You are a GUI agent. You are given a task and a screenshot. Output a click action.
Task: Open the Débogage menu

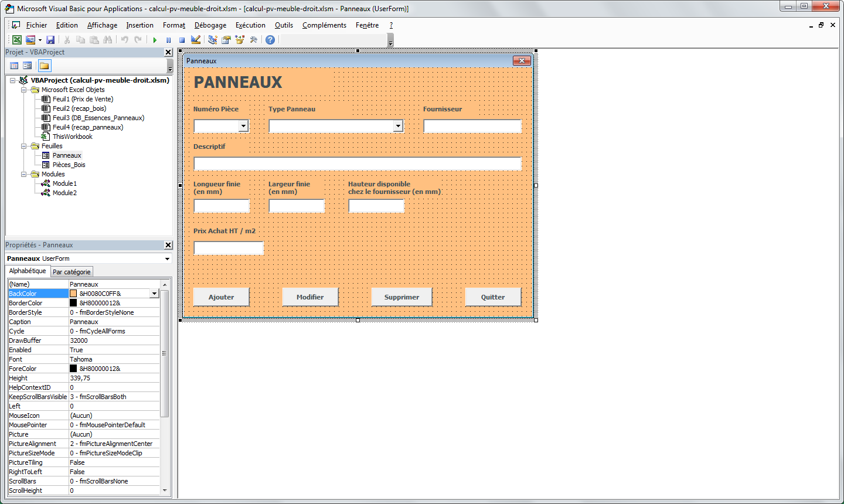pyautogui.click(x=210, y=25)
